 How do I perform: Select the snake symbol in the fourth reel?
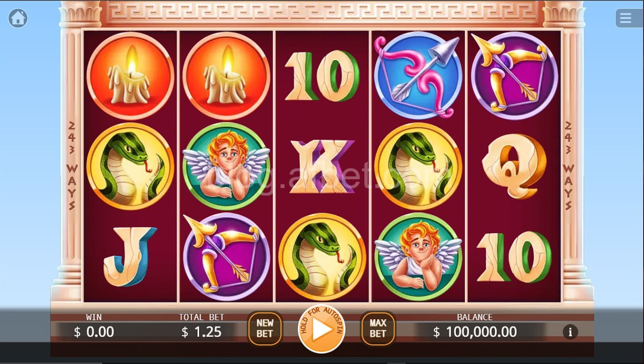pos(418,166)
